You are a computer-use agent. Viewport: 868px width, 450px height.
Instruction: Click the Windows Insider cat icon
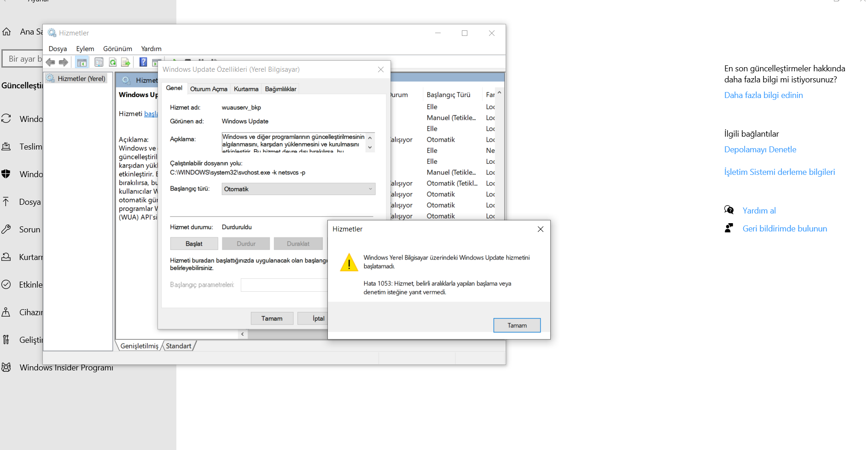click(6, 367)
